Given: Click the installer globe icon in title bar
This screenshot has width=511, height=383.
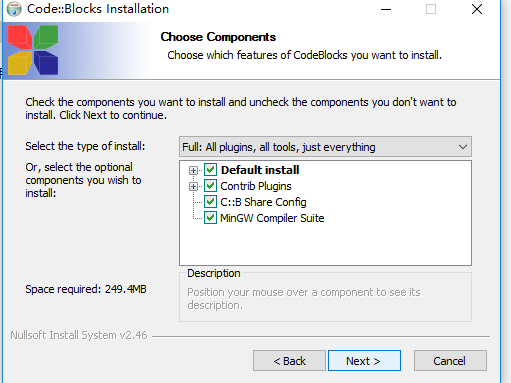Looking at the screenshot, I should pyautogui.click(x=14, y=9).
